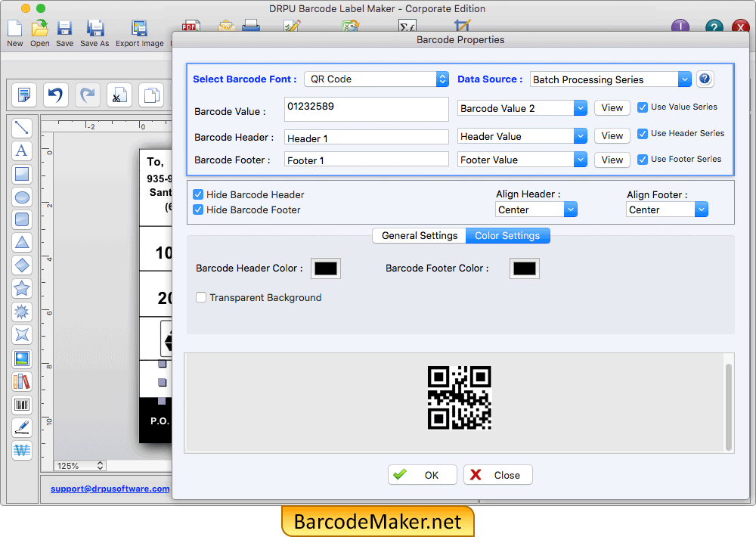Select the Color Settings tab
Viewport: 756px width, 537px height.
(x=508, y=235)
